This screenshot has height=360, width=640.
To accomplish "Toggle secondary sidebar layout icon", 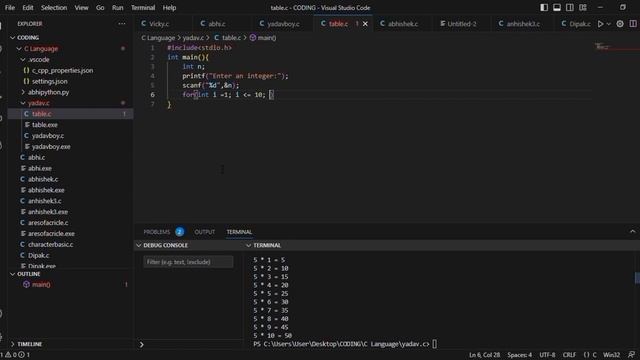I will [x=570, y=7].
